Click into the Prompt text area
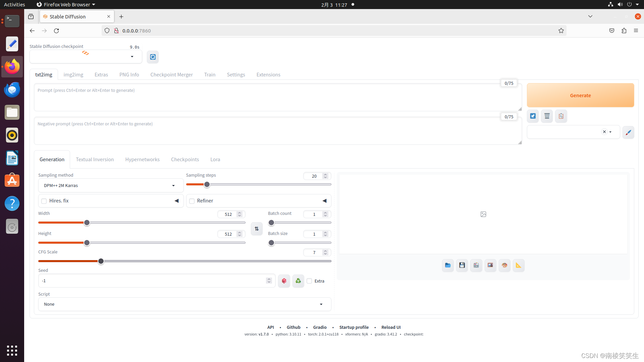Screen dimensions: 644x362 coord(278,97)
